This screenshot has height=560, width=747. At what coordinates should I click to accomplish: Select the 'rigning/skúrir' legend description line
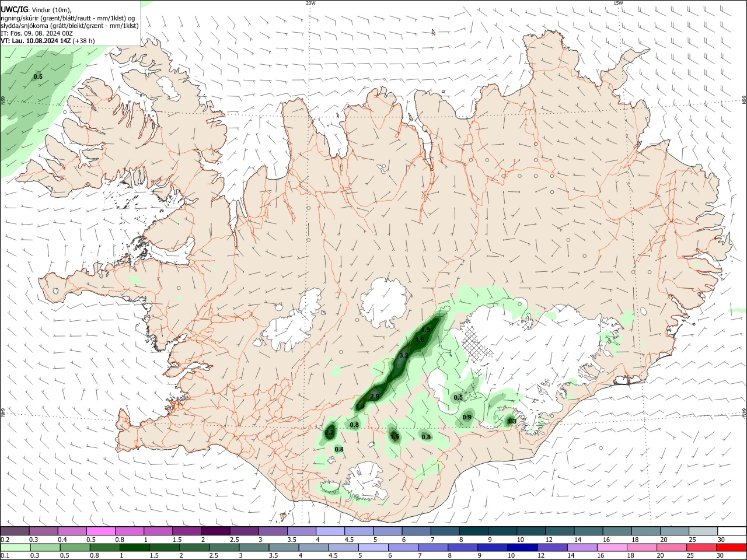tap(68, 18)
